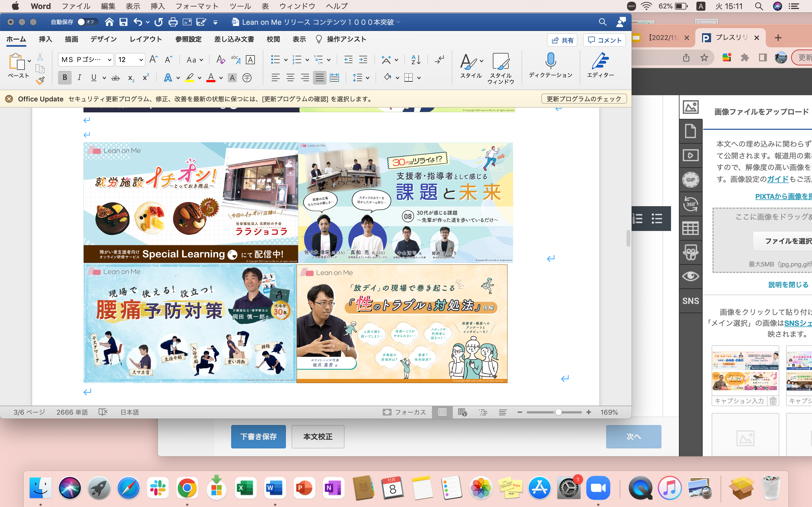Click the 更新プログラムのチェック button

click(x=584, y=99)
